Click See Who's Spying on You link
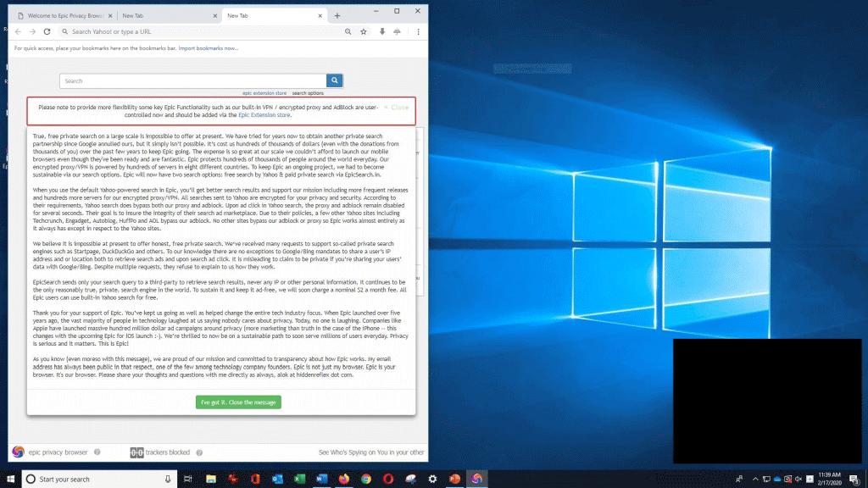Screen dimensions: 868x488 pos(371,452)
